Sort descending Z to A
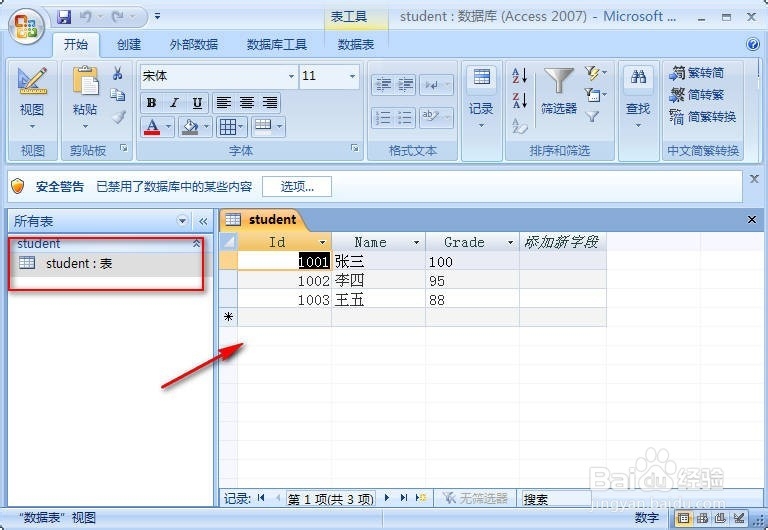This screenshot has height=530, width=768. point(520,100)
